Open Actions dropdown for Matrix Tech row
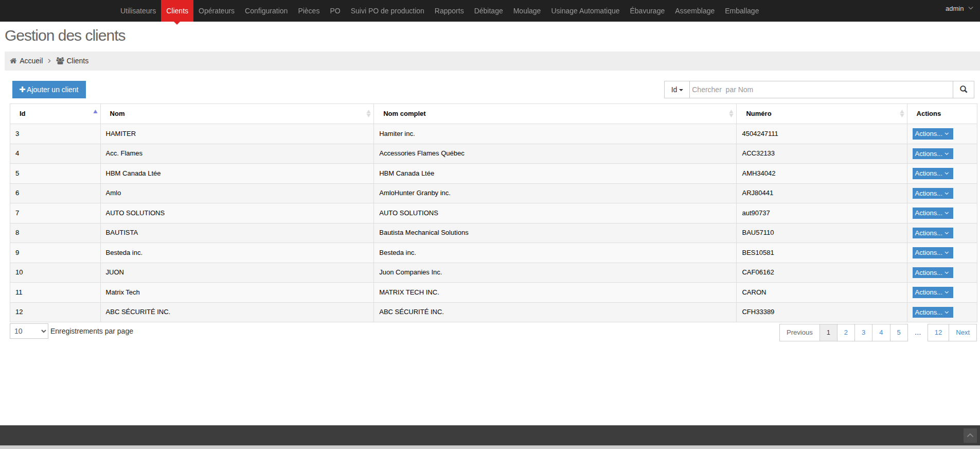This screenshot has width=980, height=449. click(x=932, y=292)
